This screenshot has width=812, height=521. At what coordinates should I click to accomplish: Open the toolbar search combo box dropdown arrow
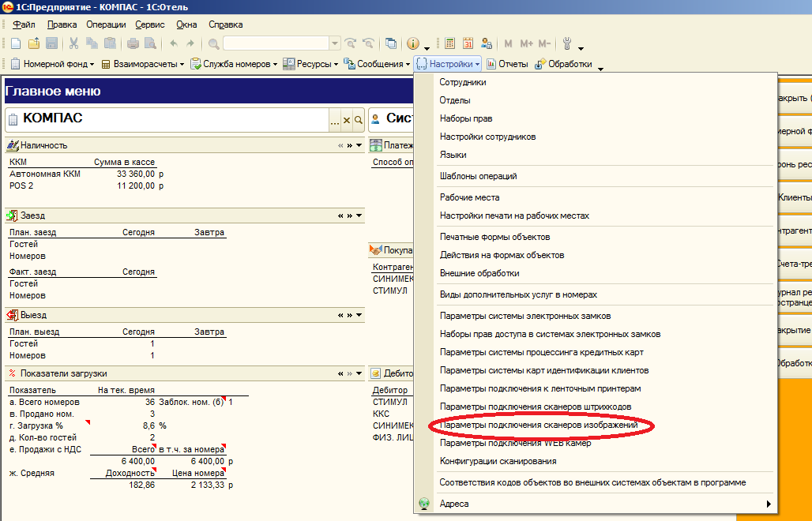coord(335,44)
